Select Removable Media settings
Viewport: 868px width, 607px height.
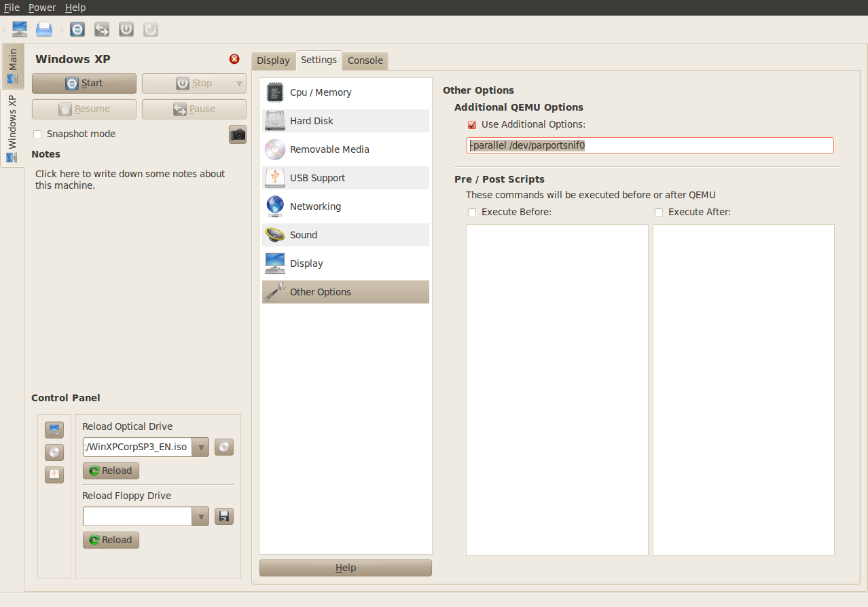[346, 149]
